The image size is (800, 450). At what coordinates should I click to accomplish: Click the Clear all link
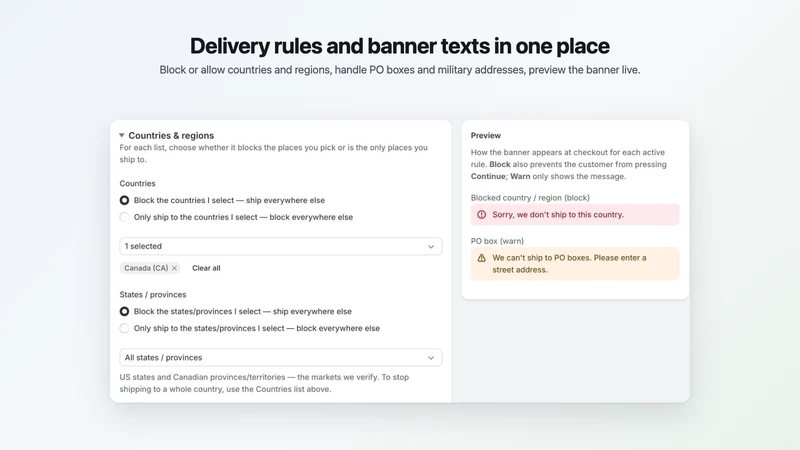click(206, 268)
